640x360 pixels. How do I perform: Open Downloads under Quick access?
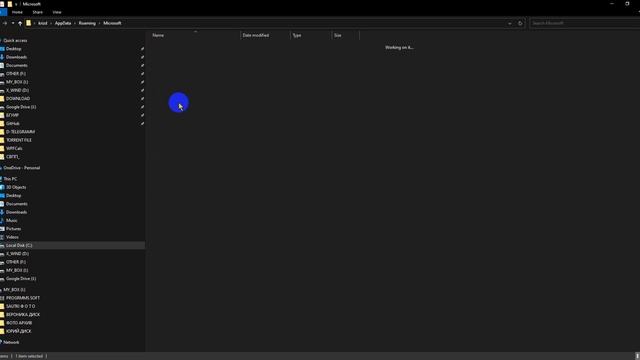[x=16, y=57]
